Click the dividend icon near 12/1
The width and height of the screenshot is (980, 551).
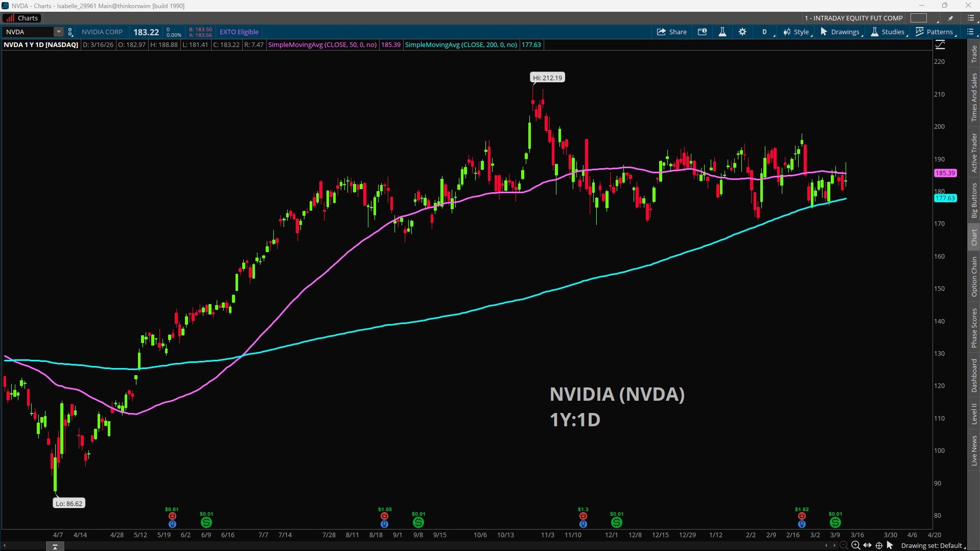click(617, 522)
